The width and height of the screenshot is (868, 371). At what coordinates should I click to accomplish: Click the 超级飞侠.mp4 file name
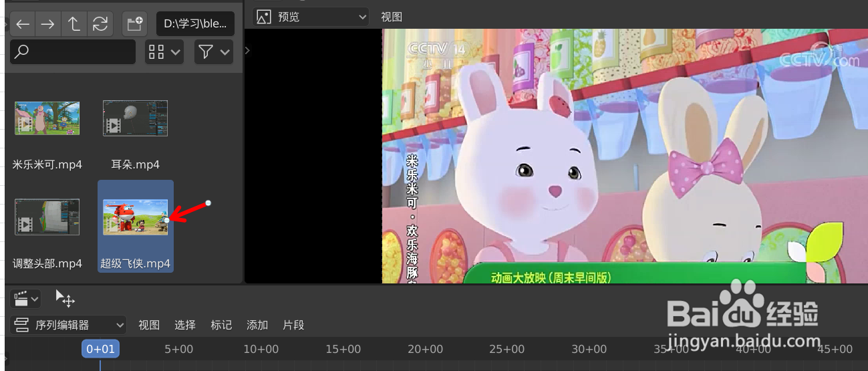pyautogui.click(x=136, y=263)
